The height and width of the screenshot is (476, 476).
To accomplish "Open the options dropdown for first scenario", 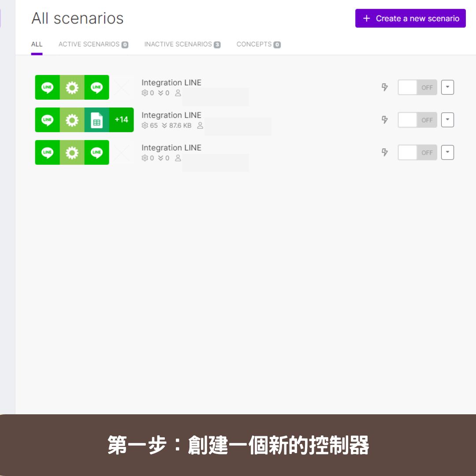I will 447,87.
